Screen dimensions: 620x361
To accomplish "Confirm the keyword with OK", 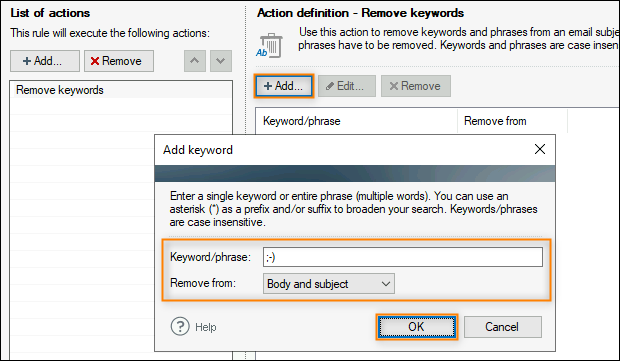I will pos(416,327).
